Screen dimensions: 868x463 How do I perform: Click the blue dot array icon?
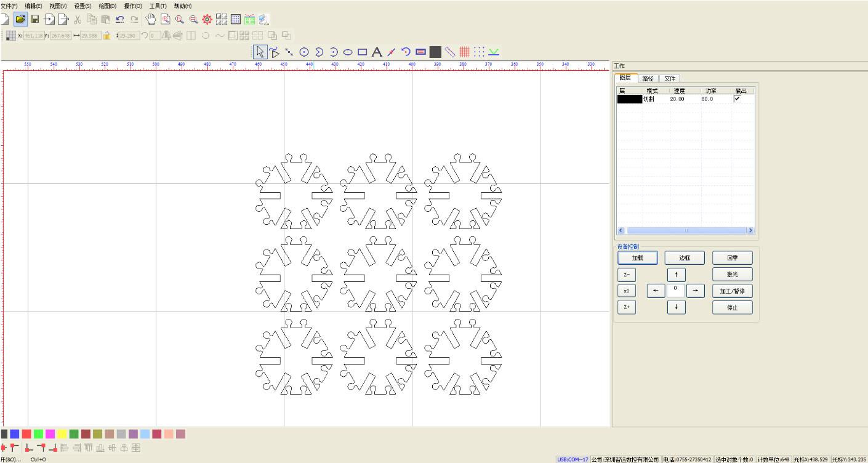pos(479,52)
